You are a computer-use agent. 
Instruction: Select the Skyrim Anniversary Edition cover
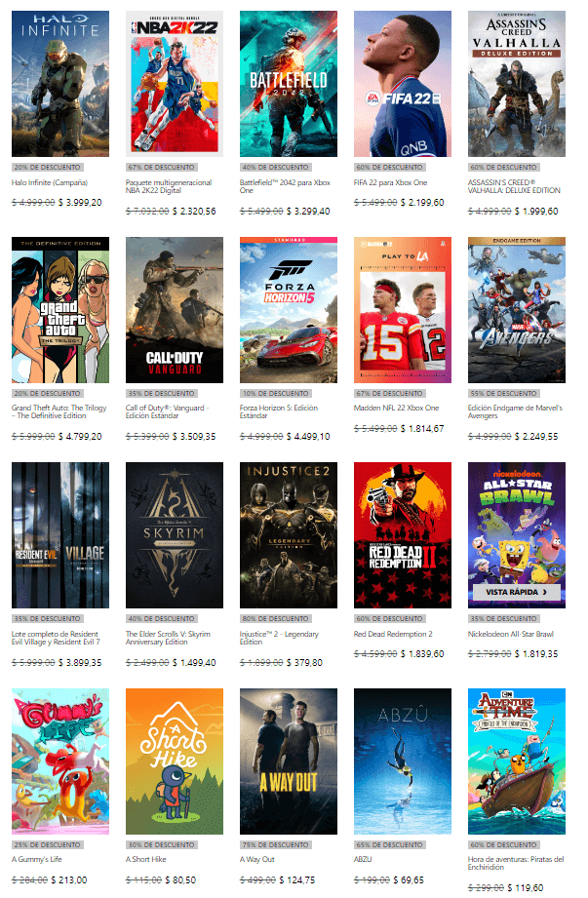point(174,535)
